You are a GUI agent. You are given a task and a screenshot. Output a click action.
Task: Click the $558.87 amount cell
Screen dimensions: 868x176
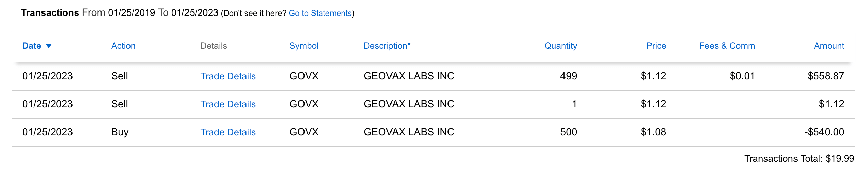click(826, 76)
